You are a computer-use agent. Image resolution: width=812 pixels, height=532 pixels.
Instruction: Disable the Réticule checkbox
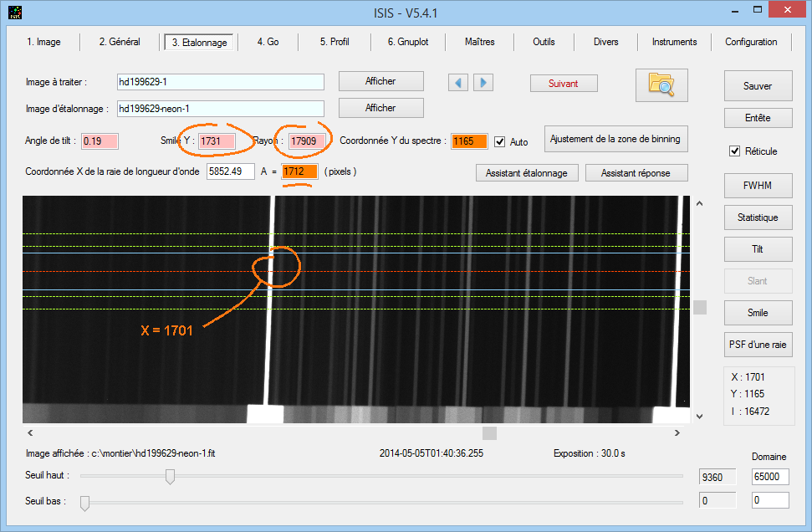click(734, 151)
